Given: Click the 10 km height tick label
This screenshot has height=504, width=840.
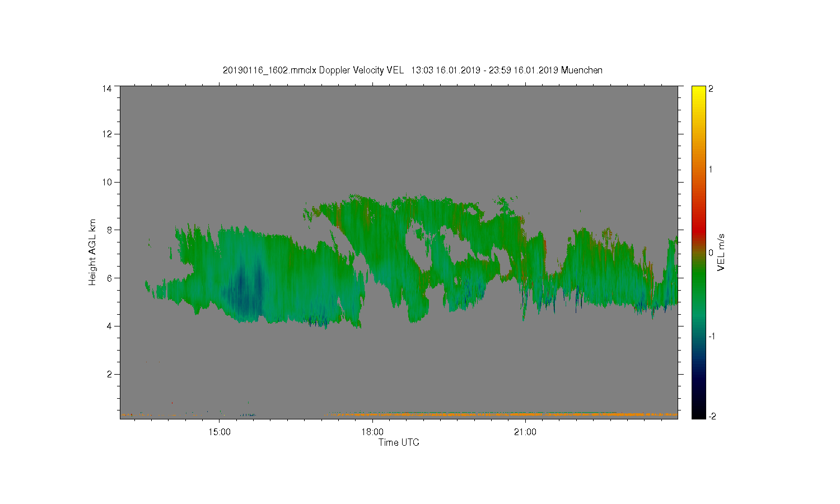Looking at the screenshot, I should (106, 182).
